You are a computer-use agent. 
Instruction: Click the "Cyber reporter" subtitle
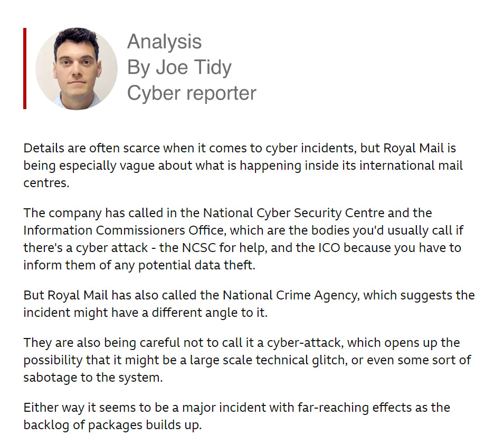192,93
